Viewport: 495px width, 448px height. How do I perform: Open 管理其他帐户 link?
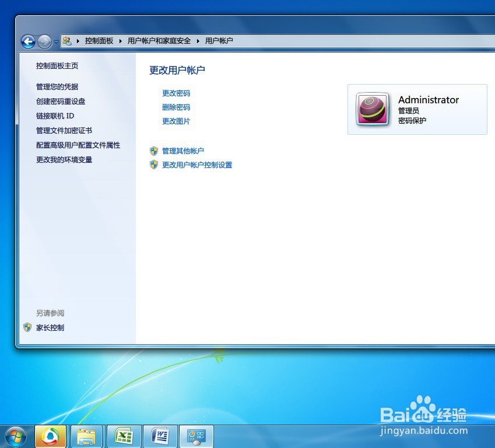coord(183,151)
